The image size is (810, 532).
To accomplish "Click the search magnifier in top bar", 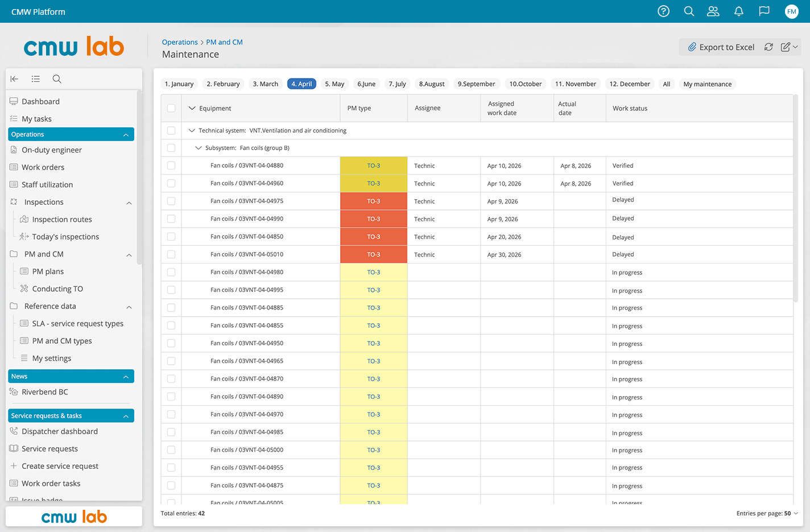I will [689, 11].
